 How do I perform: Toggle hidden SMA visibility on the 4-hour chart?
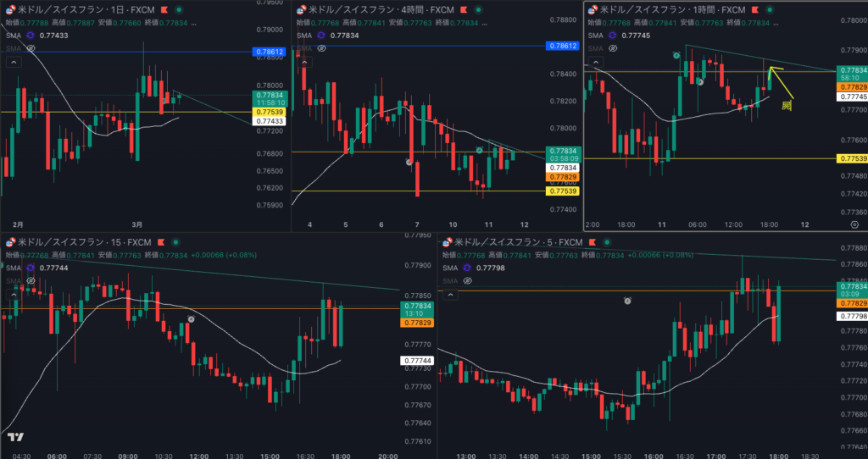tap(323, 49)
